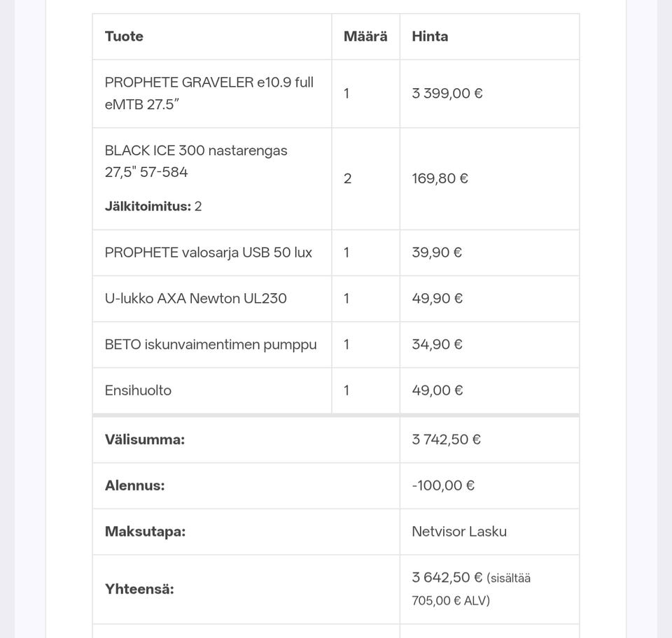Click the Hinta column header
This screenshot has height=638, width=672.
[430, 36]
